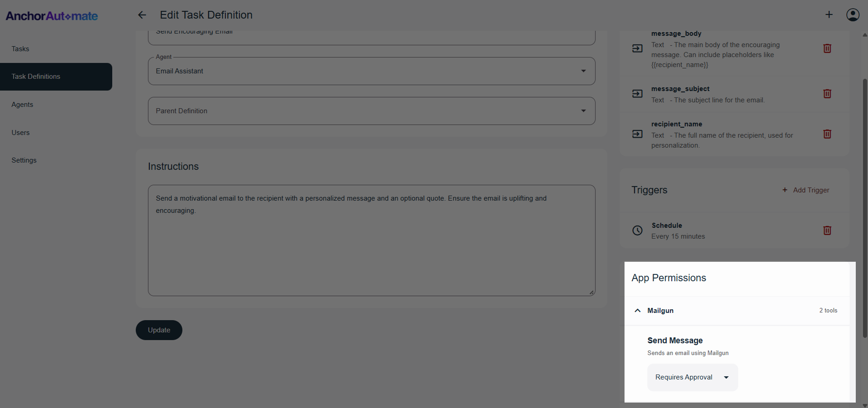
Task: Click the back arrow to exit editing
Action: 142,15
